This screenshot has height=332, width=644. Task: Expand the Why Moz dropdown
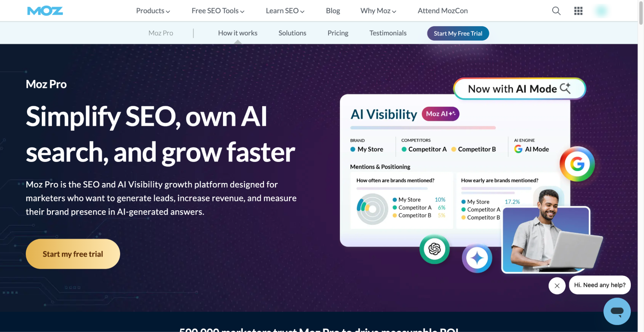378,11
